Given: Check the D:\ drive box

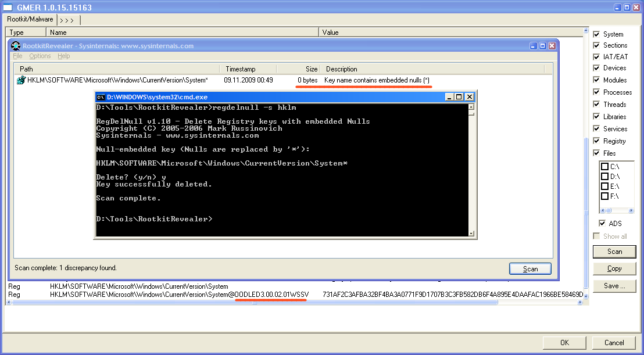Looking at the screenshot, I should 604,177.
